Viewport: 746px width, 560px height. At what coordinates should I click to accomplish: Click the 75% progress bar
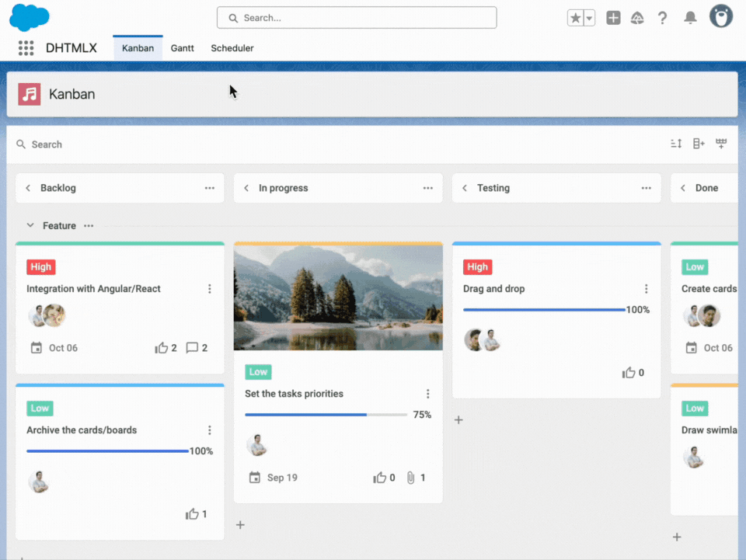pyautogui.click(x=326, y=415)
